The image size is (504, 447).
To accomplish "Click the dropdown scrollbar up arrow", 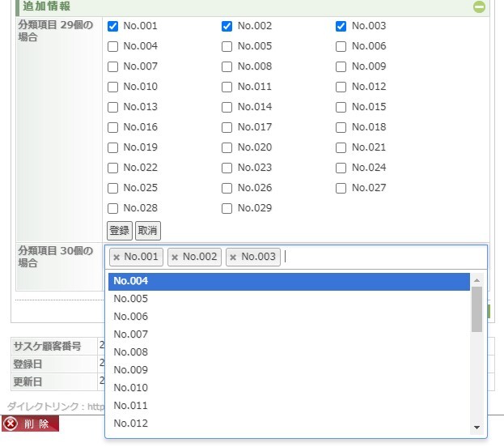I will tap(476, 280).
